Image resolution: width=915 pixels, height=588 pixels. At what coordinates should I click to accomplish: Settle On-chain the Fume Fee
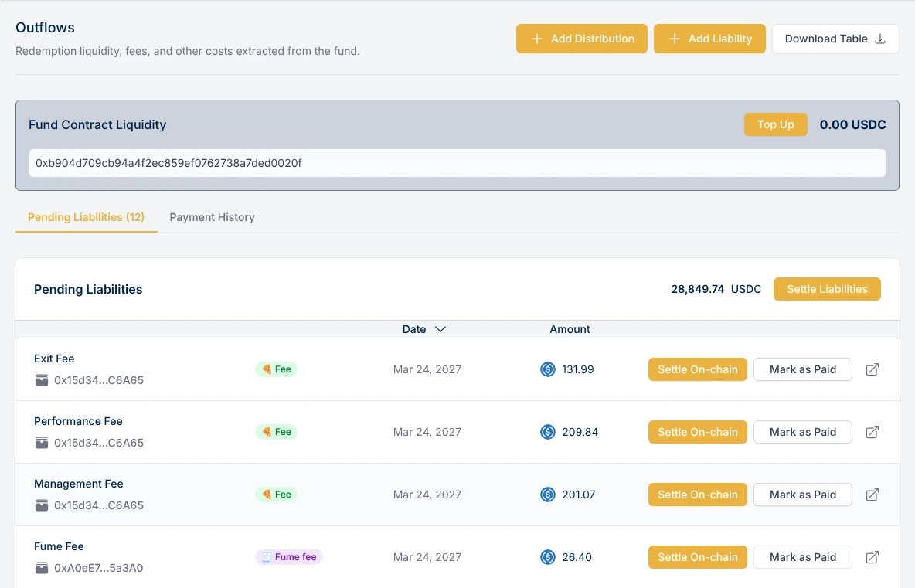pyautogui.click(x=697, y=557)
